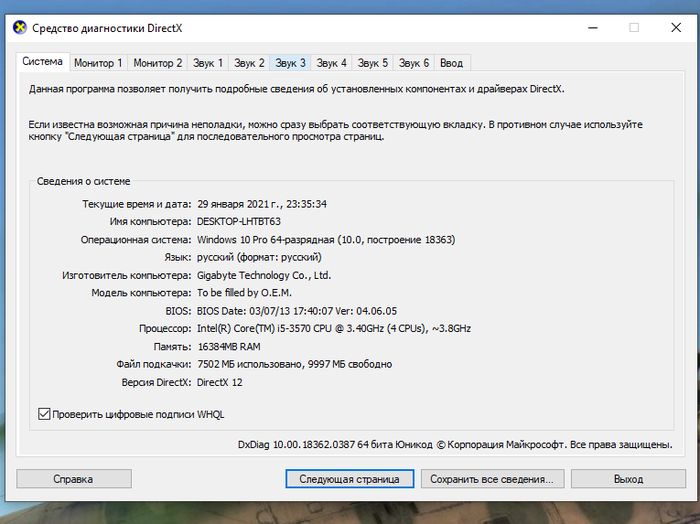Viewport: 700px width, 524px height.
Task: Click Сохранить все сведения button
Action: coord(492,479)
